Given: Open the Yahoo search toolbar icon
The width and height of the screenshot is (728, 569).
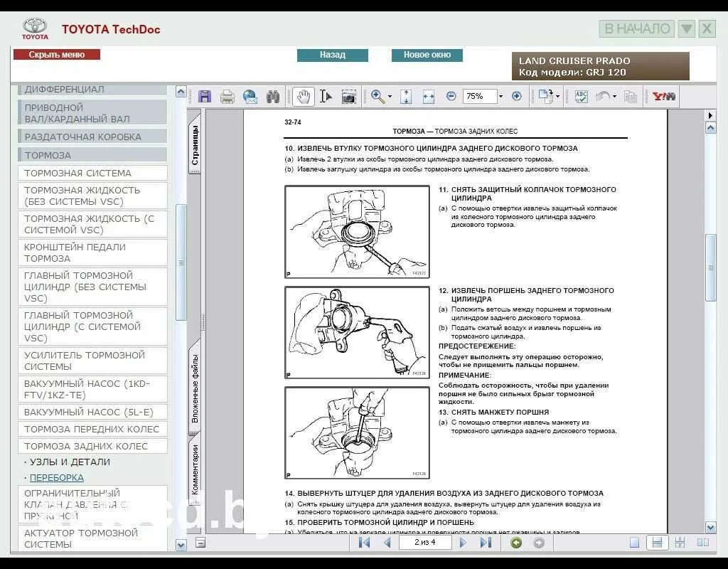Looking at the screenshot, I should [x=663, y=96].
